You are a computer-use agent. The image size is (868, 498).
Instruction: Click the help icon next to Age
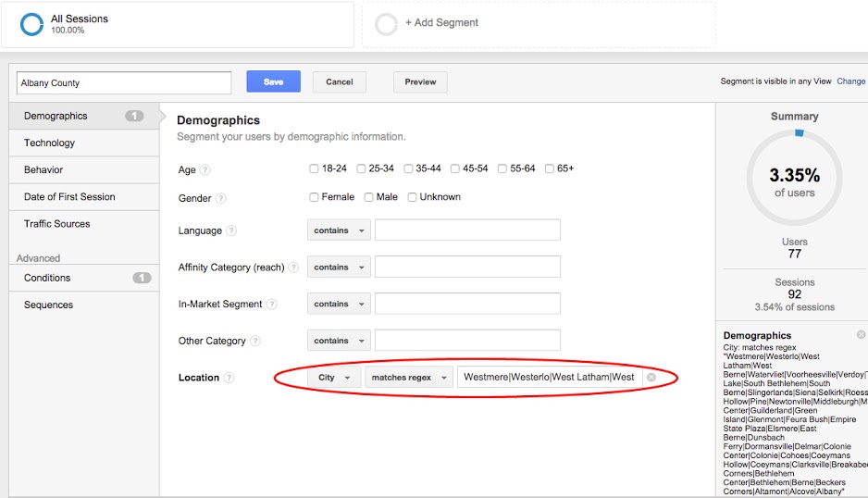click(x=205, y=169)
